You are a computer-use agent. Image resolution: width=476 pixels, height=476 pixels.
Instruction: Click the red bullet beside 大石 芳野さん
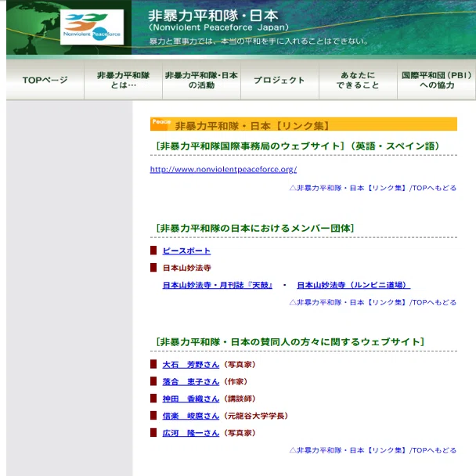tap(153, 364)
